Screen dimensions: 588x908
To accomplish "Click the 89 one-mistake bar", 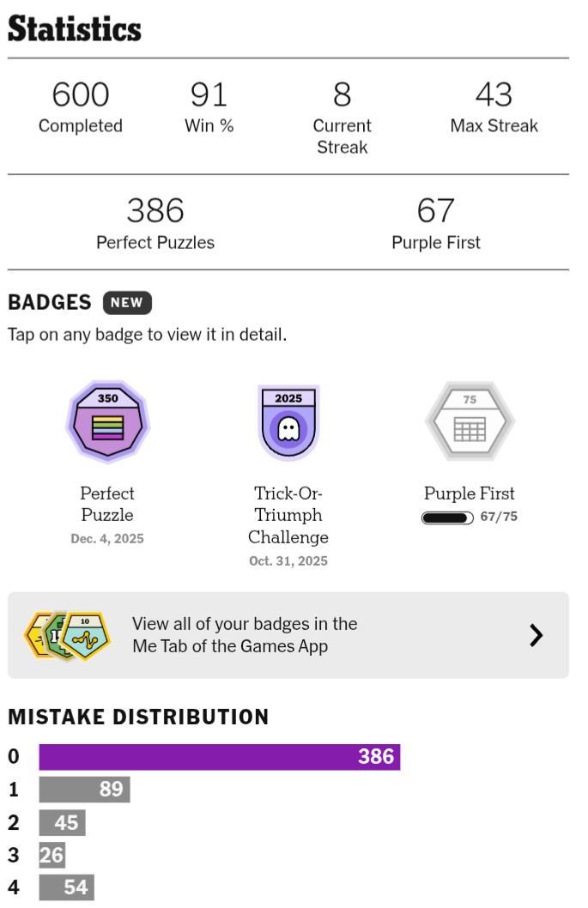I will [x=84, y=790].
